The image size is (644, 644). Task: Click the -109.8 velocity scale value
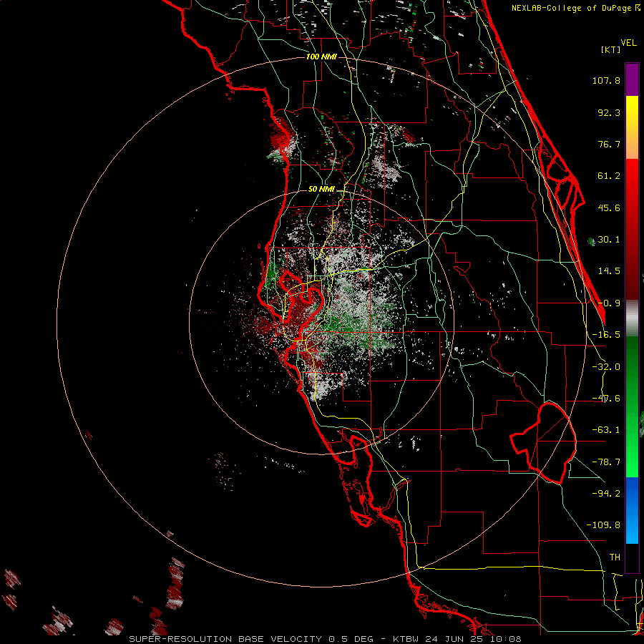(x=603, y=525)
